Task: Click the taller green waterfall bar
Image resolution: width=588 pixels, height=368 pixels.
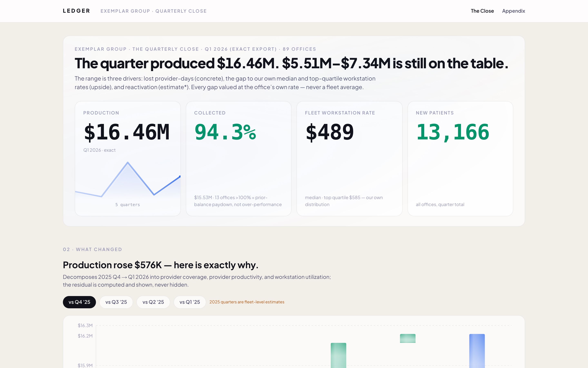Action: [x=339, y=355]
